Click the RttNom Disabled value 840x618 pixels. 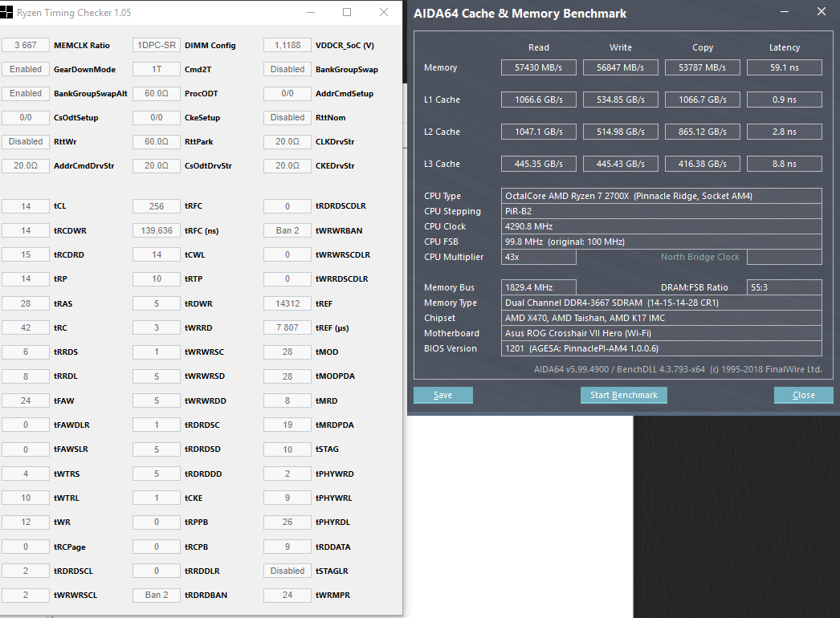point(287,117)
